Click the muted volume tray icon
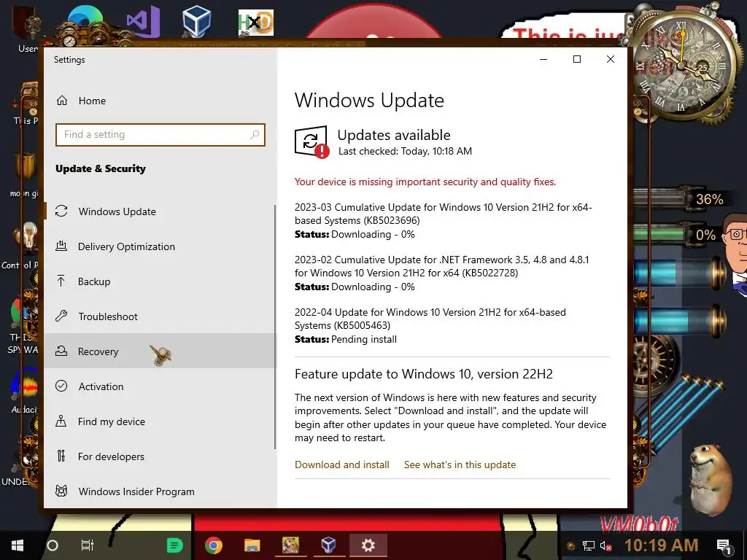Viewport: 747px width, 560px height. 605,546
